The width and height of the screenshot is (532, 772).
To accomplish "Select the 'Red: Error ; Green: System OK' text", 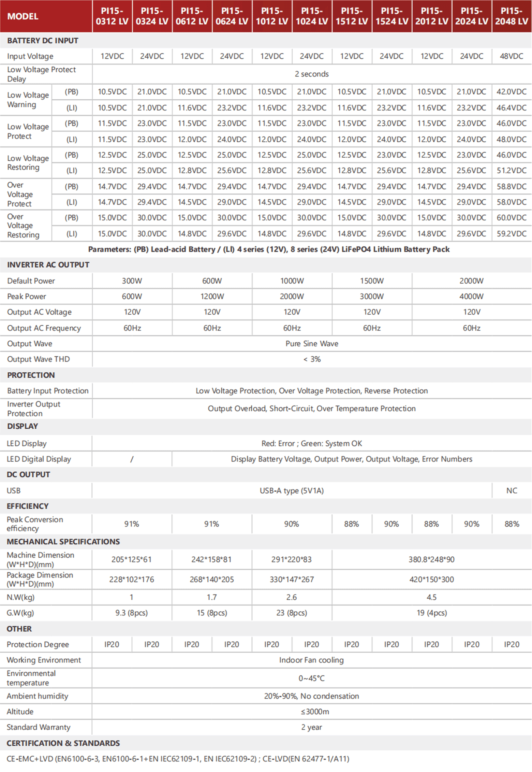I will [312, 443].
